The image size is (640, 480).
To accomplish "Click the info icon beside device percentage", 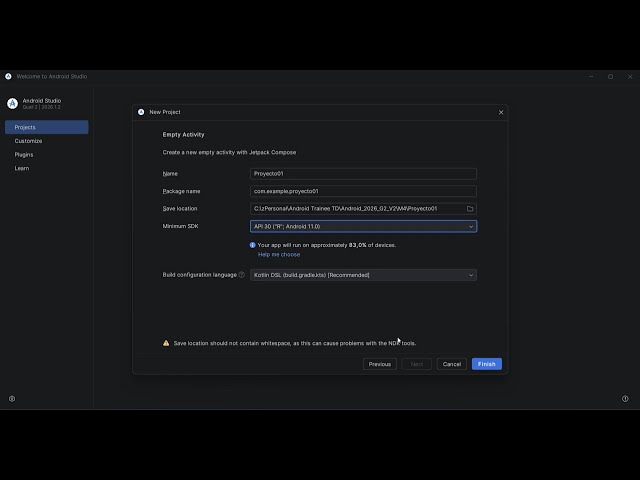I will click(252, 245).
